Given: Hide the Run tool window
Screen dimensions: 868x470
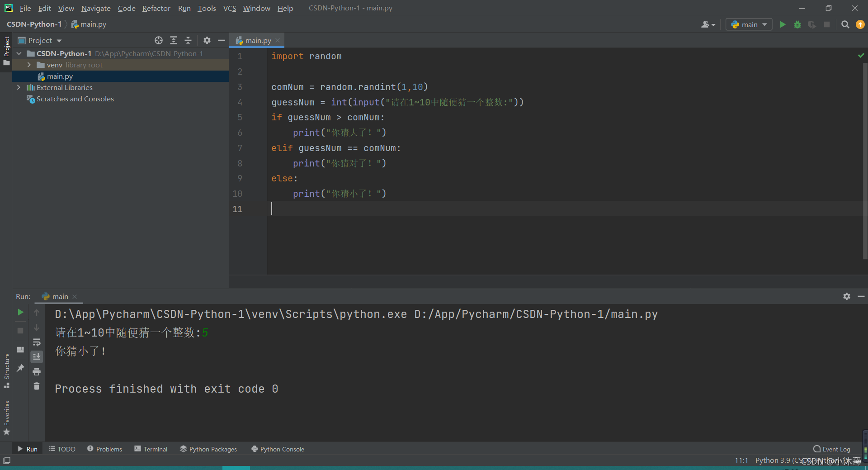Looking at the screenshot, I should point(861,296).
